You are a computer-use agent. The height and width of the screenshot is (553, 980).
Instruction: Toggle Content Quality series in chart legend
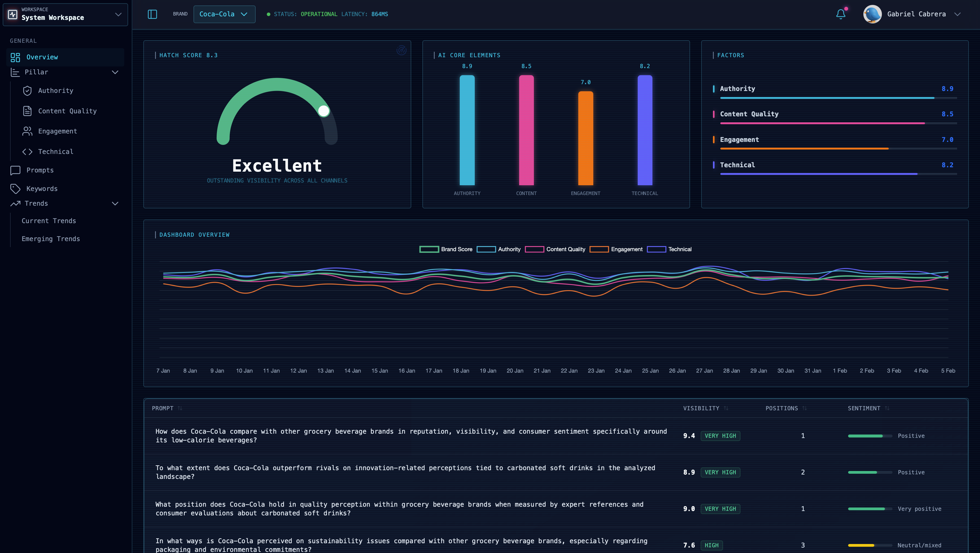coord(555,249)
